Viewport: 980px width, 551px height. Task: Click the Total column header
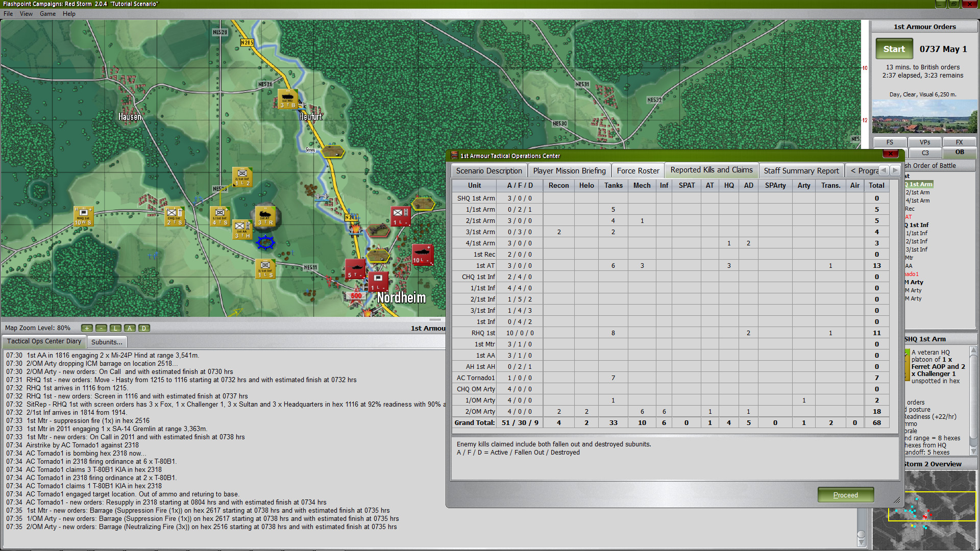[x=876, y=185]
